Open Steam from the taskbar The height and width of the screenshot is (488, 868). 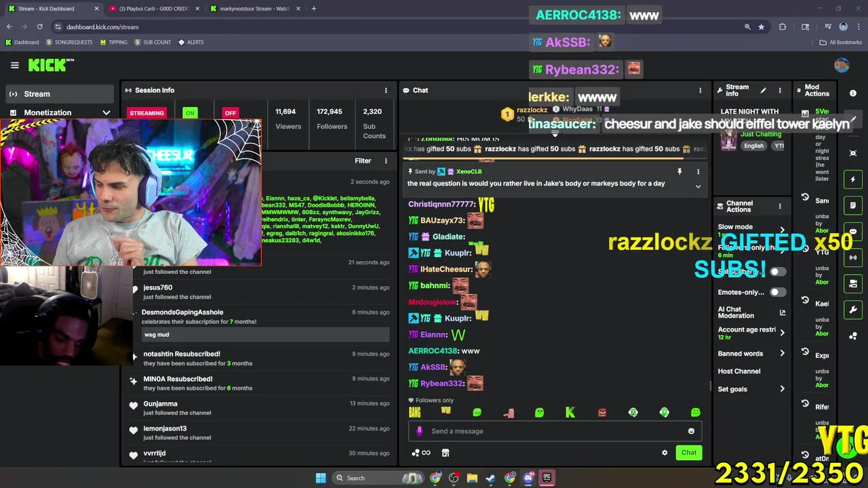coord(491,478)
